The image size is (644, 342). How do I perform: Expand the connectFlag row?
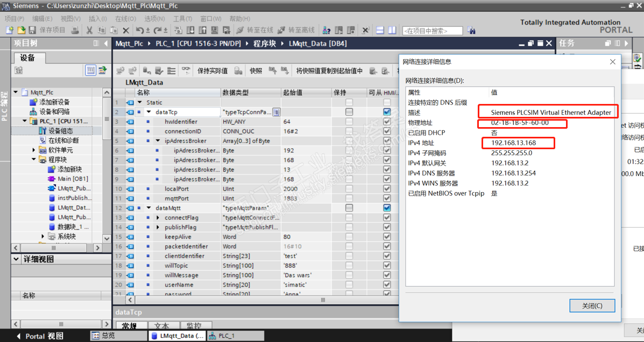coord(158,218)
